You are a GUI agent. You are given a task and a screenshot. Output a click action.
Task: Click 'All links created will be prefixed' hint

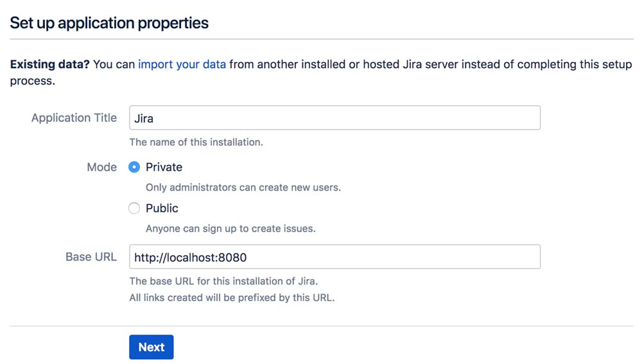[232, 297]
